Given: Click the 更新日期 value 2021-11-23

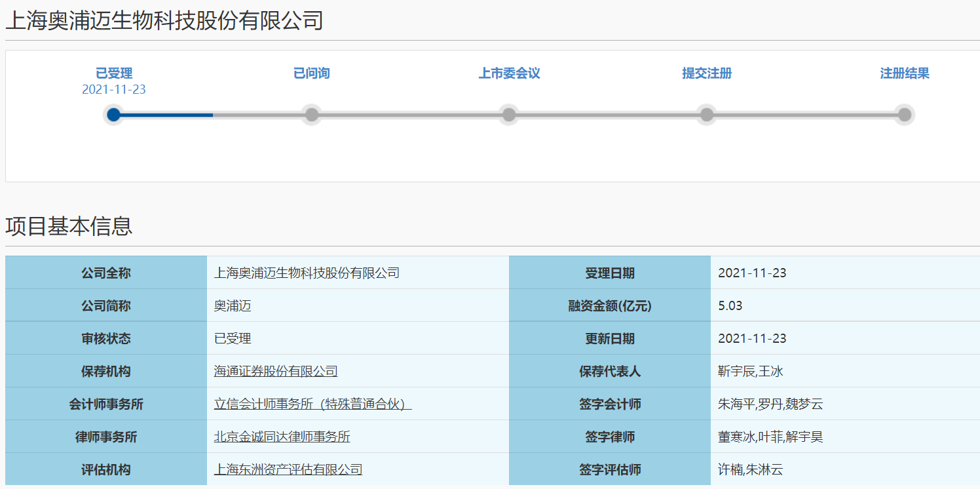Looking at the screenshot, I should pos(752,339).
